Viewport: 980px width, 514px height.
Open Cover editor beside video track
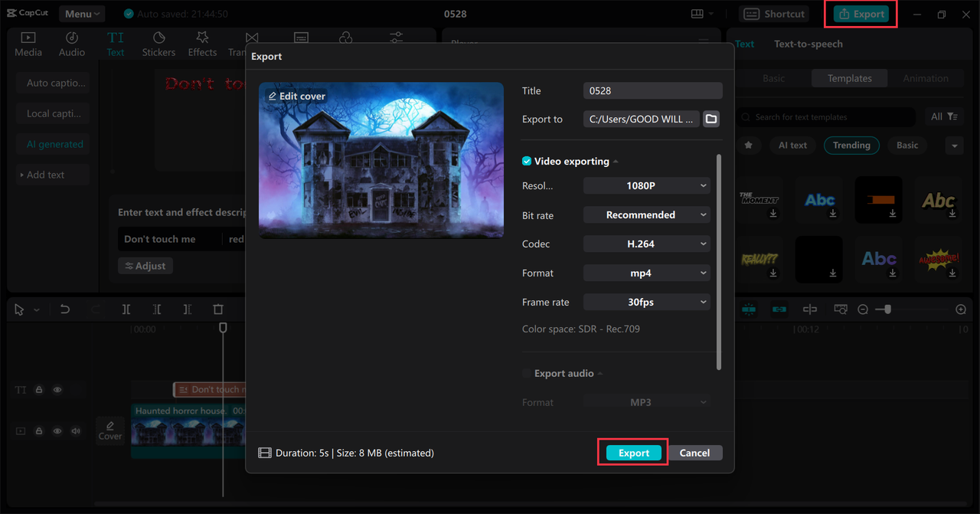[110, 431]
